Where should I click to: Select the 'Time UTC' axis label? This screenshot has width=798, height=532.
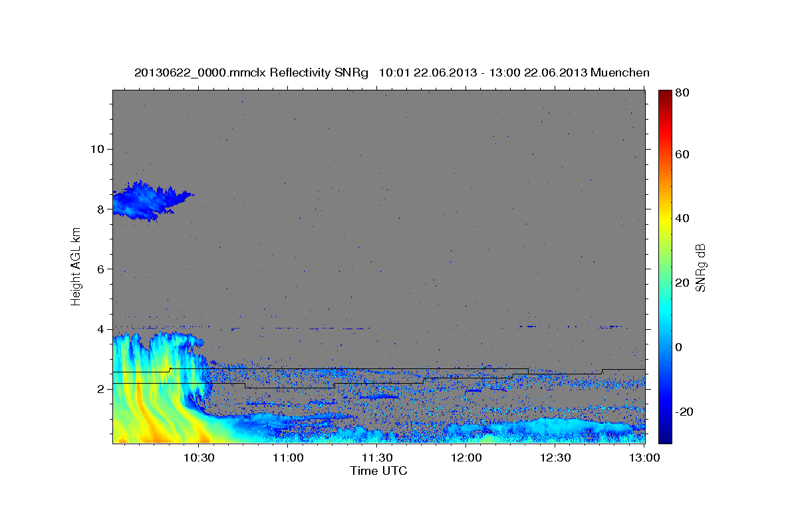pos(378,471)
